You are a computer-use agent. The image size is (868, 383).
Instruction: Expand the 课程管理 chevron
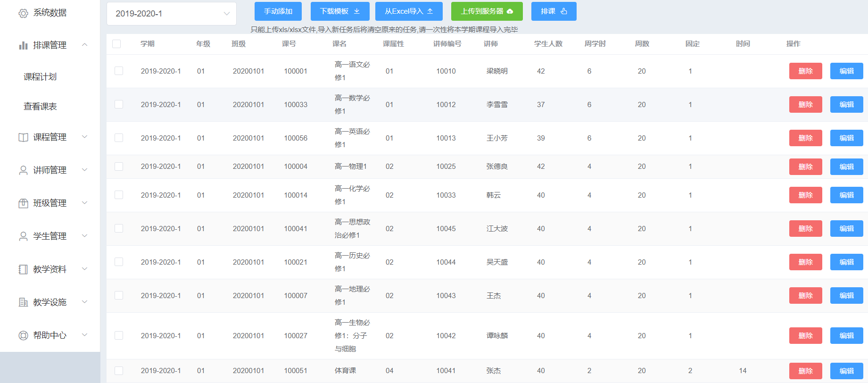85,137
